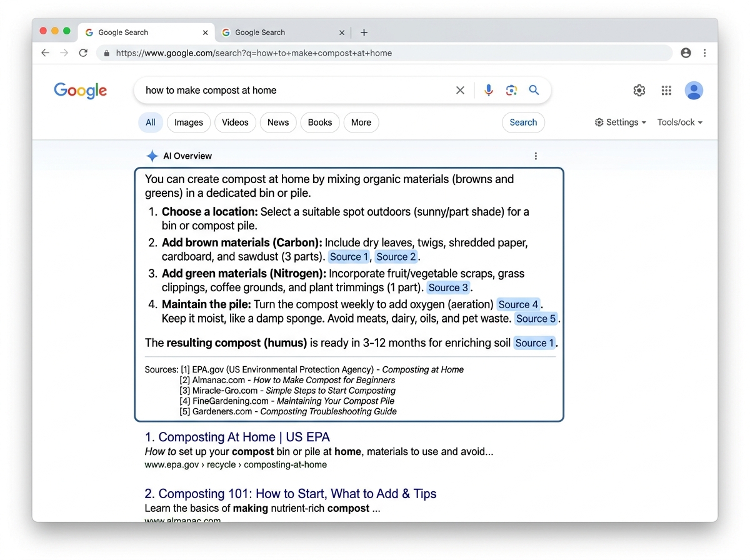Click inside the search query field
The height and width of the screenshot is (560, 750).
click(281, 90)
